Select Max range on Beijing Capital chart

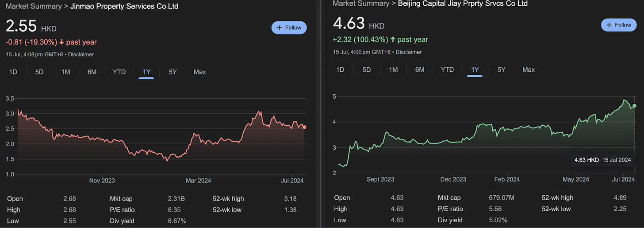[529, 70]
